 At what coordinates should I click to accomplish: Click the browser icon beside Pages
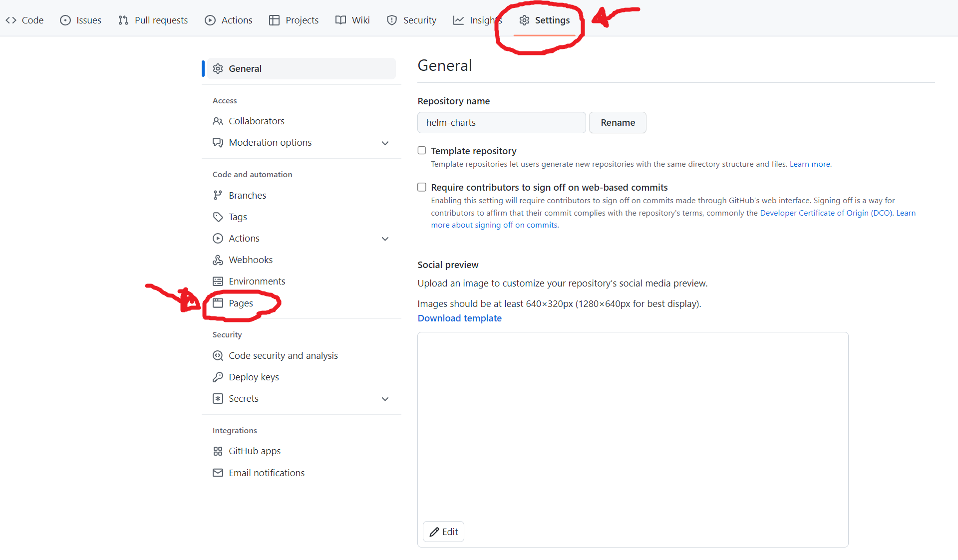218,303
